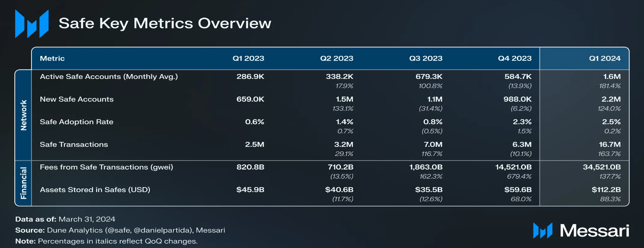Viewport: 644px width, 248px height.
Task: Click the highlighted 'Q1 2024' column header
Action: click(x=605, y=58)
